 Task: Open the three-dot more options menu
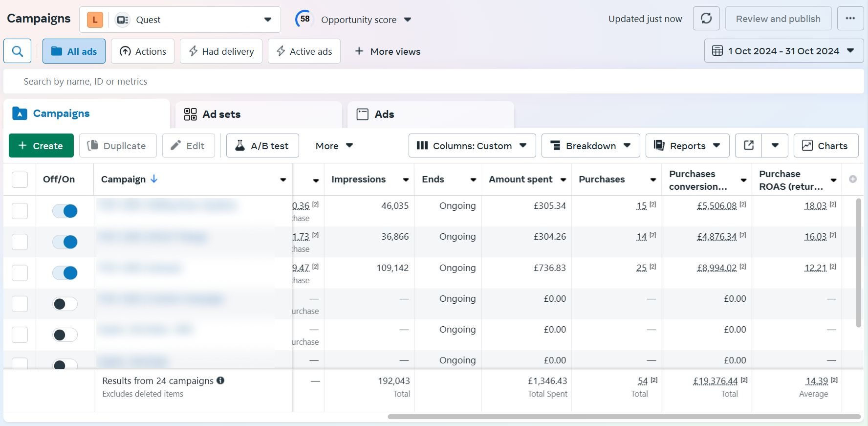(x=850, y=19)
